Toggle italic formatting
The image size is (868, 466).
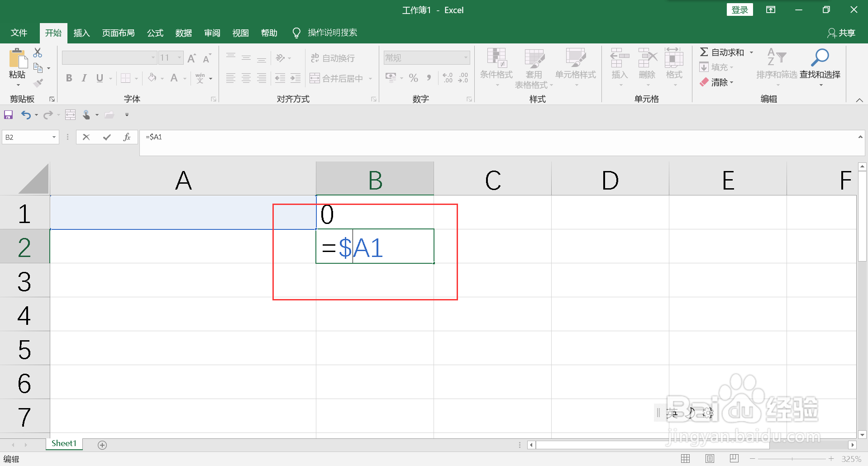pos(84,78)
